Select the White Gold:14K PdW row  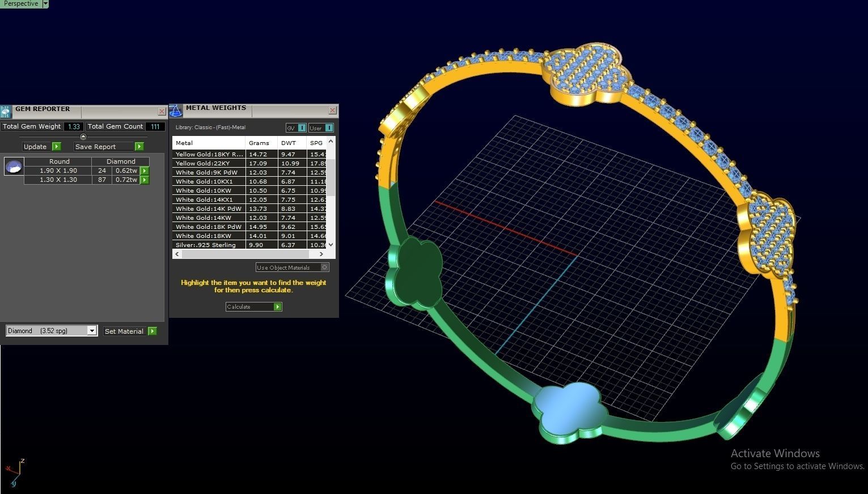(249, 208)
